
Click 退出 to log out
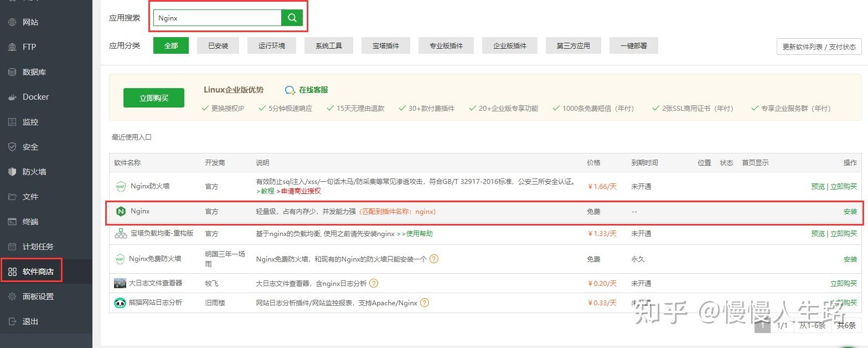coord(30,321)
